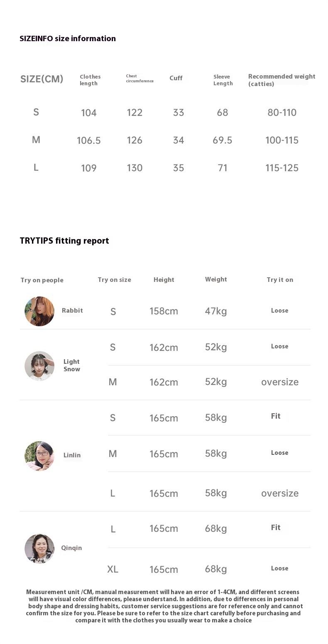Click the L size row label
Image resolution: width=328 pixels, height=644 pixels.
click(x=36, y=168)
